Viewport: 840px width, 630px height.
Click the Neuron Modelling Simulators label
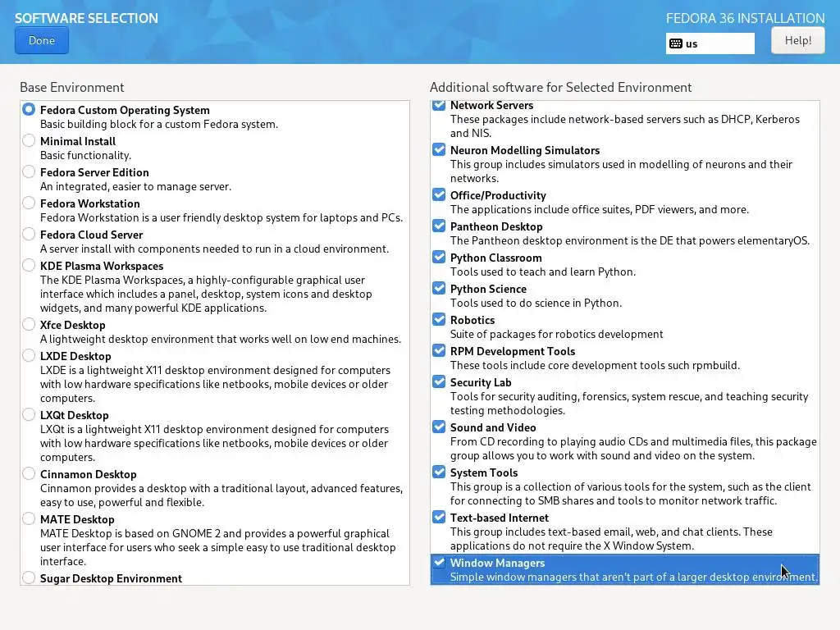coord(525,151)
